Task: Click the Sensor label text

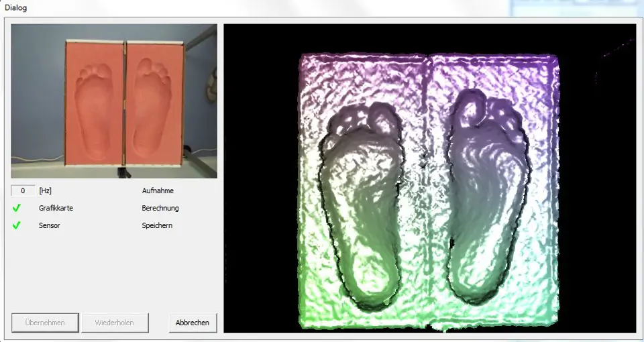Action: click(49, 225)
